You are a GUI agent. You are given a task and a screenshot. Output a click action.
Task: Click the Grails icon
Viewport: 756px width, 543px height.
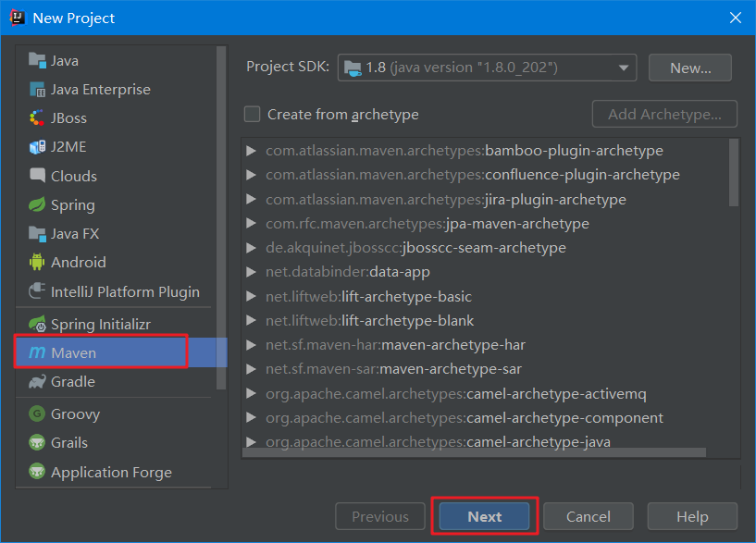[37, 442]
